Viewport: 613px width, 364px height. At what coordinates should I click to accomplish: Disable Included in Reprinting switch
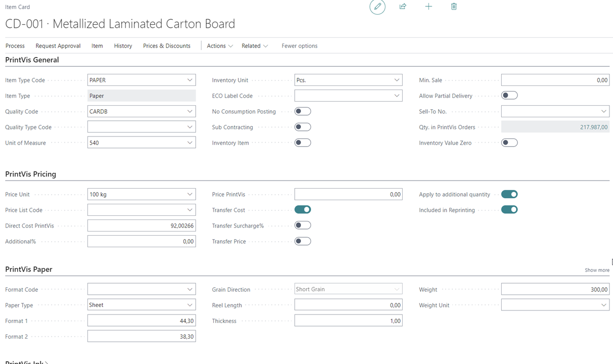point(509,210)
